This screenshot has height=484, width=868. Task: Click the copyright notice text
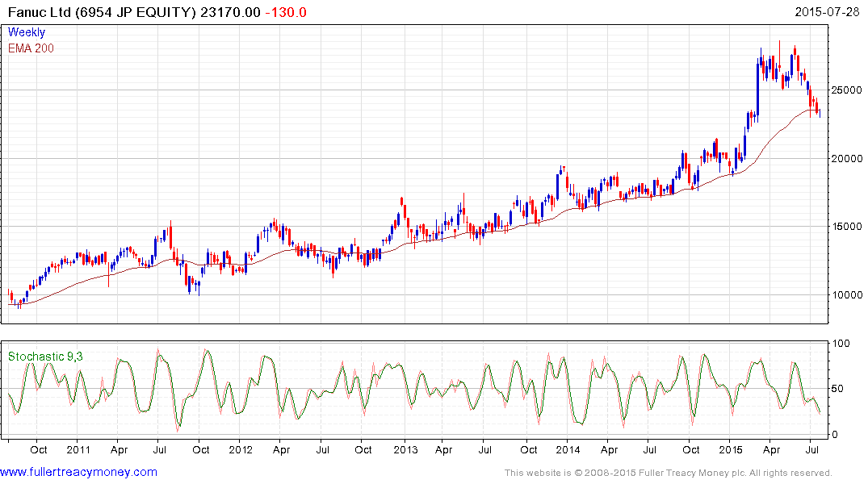click(669, 473)
